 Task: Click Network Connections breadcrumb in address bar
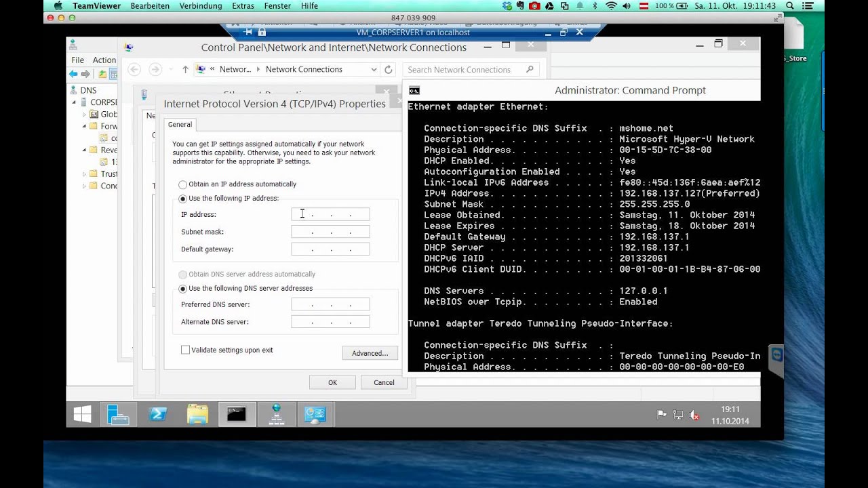point(304,69)
